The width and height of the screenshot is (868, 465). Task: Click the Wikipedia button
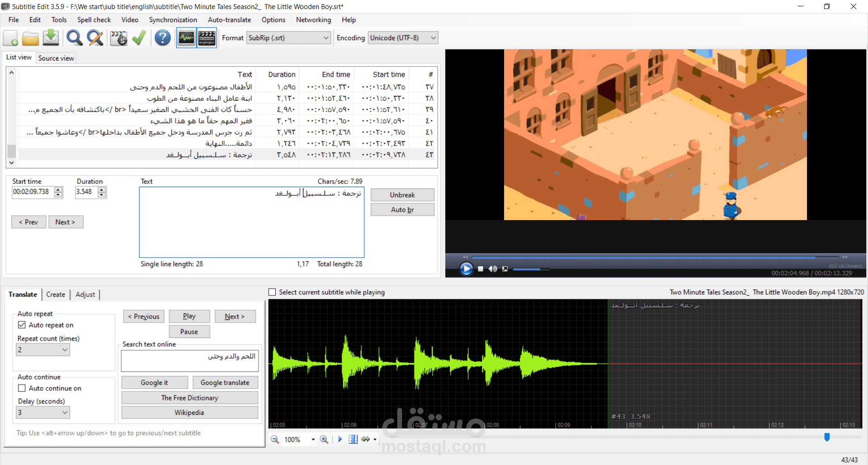click(x=190, y=413)
